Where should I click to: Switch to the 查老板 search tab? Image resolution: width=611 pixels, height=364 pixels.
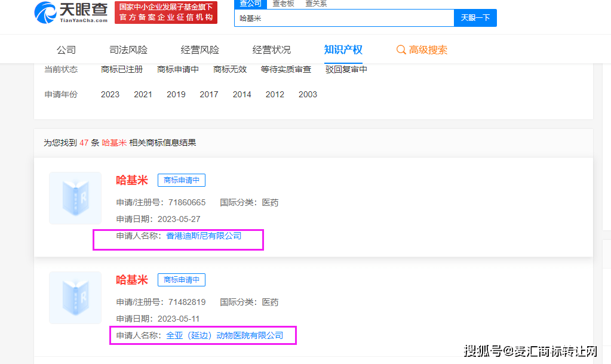point(283,4)
